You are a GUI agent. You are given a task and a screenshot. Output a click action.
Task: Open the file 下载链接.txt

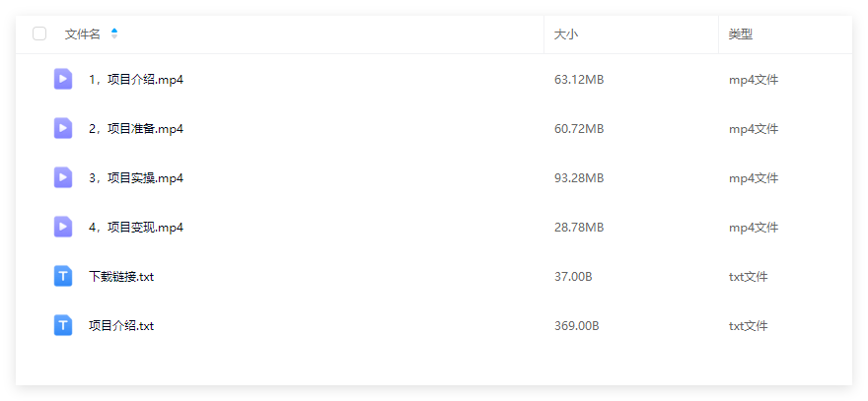[120, 277]
